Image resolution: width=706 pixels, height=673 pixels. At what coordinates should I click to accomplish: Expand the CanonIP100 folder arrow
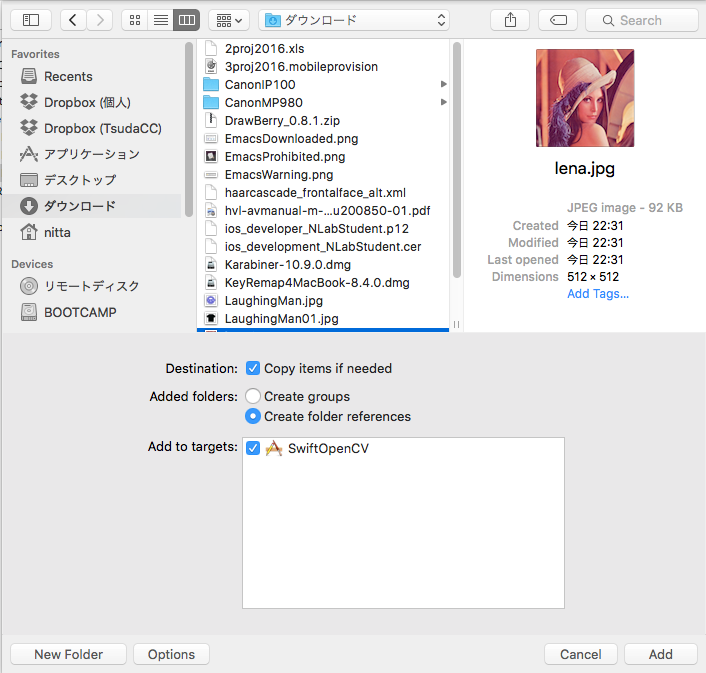pyautogui.click(x=443, y=85)
